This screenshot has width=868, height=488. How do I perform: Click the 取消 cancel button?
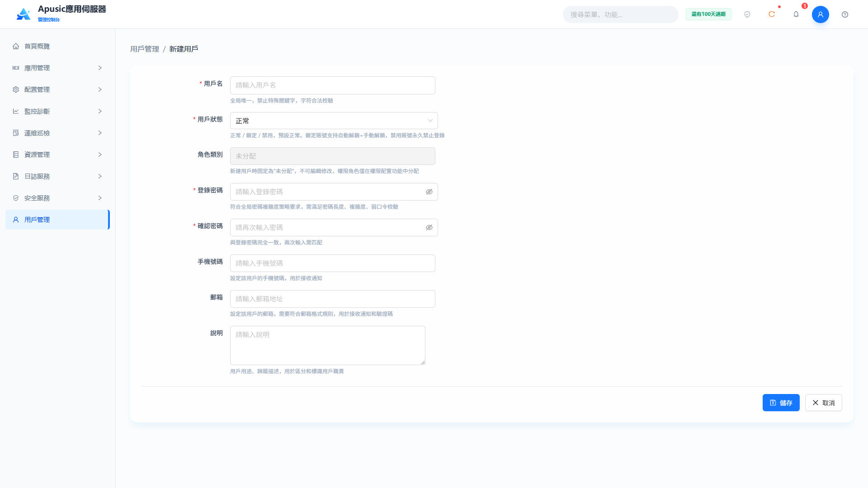(823, 403)
